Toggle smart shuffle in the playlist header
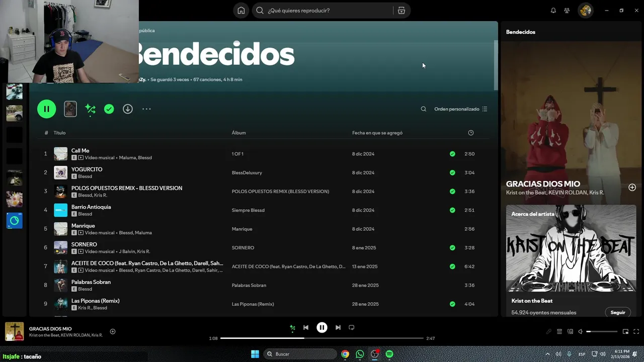The width and height of the screenshot is (644, 362). point(91,109)
